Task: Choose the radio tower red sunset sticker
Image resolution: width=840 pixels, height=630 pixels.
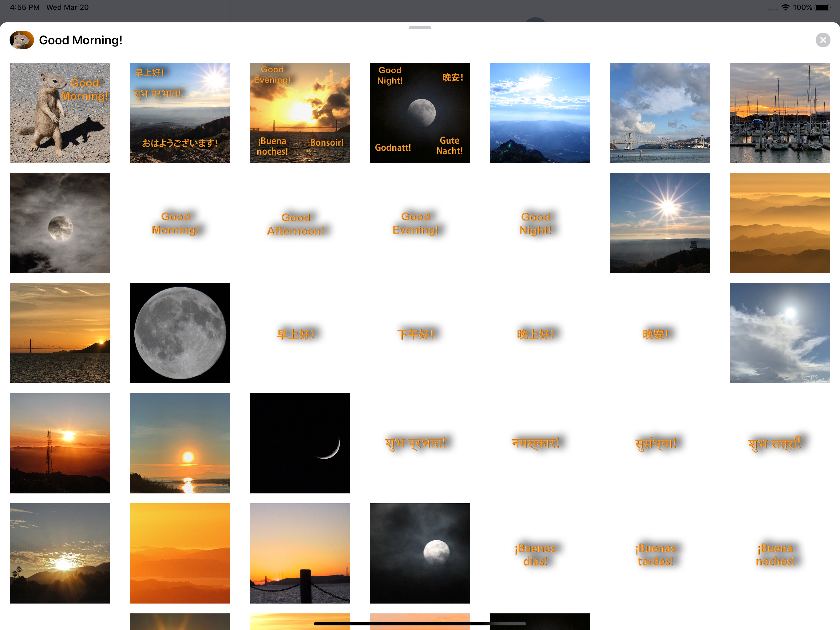Action: pyautogui.click(x=60, y=444)
